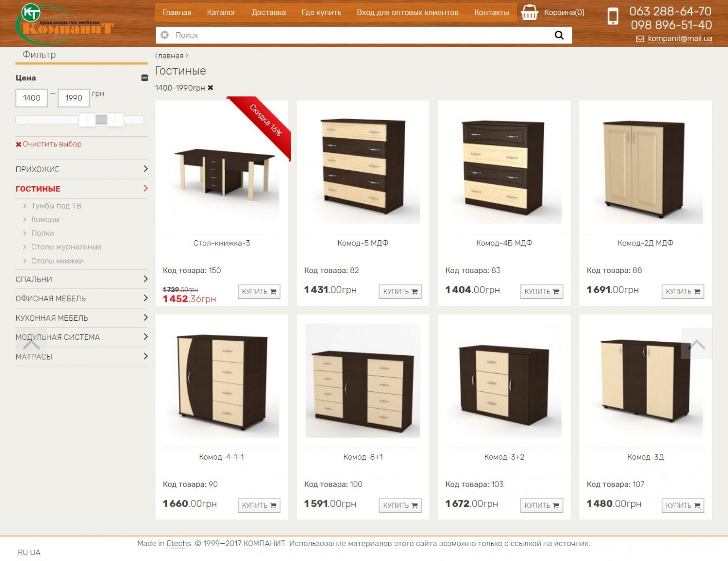The width and height of the screenshot is (728, 561).
Task: Click the Kompanit logo in header
Action: click(x=65, y=23)
